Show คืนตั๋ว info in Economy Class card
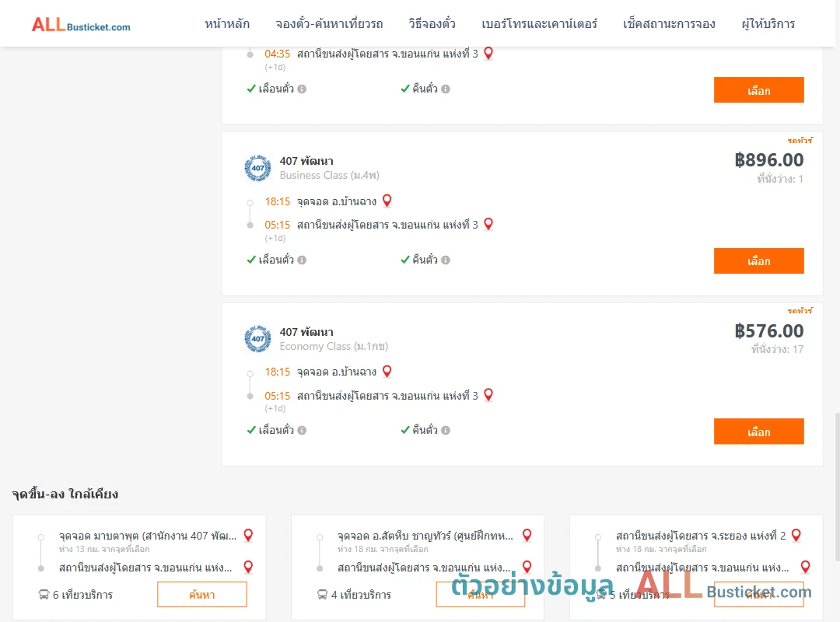Screen dimensions: 840x622 point(446,430)
